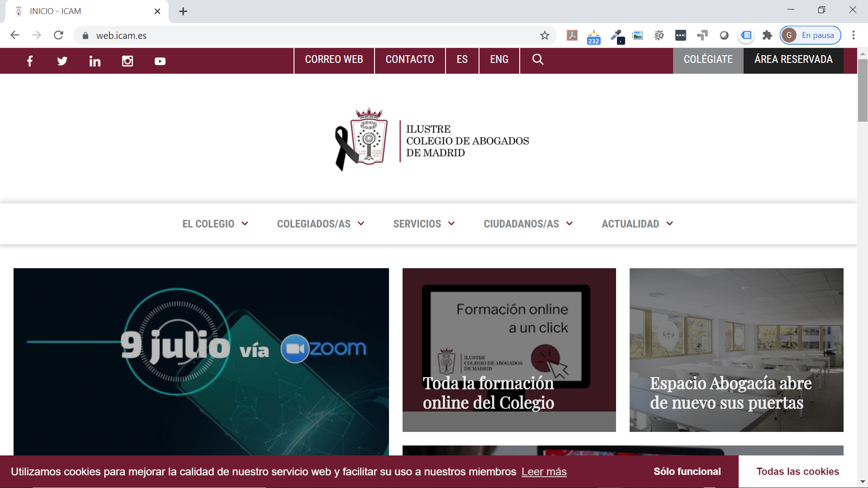Click the COLÉGIATE button
This screenshot has width=868, height=488.
[708, 61]
